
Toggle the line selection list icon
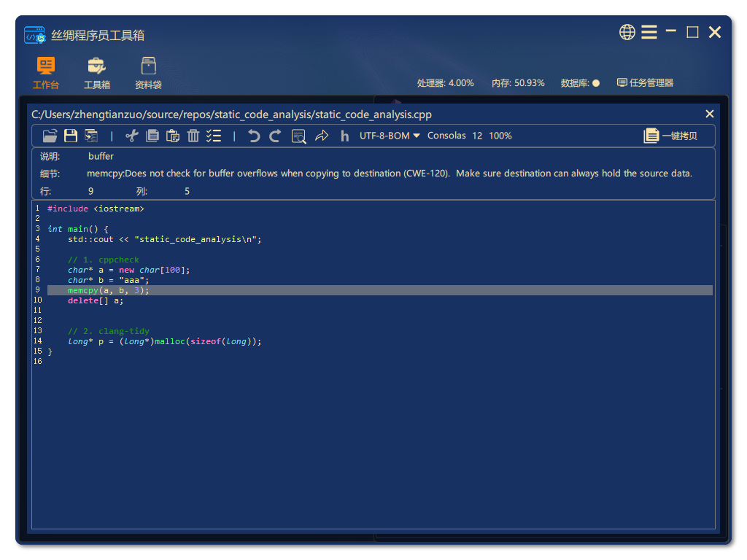214,136
